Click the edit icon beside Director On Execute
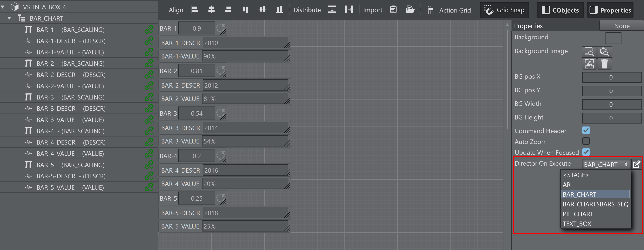Viewport: 644px width, 250px height. tap(636, 165)
